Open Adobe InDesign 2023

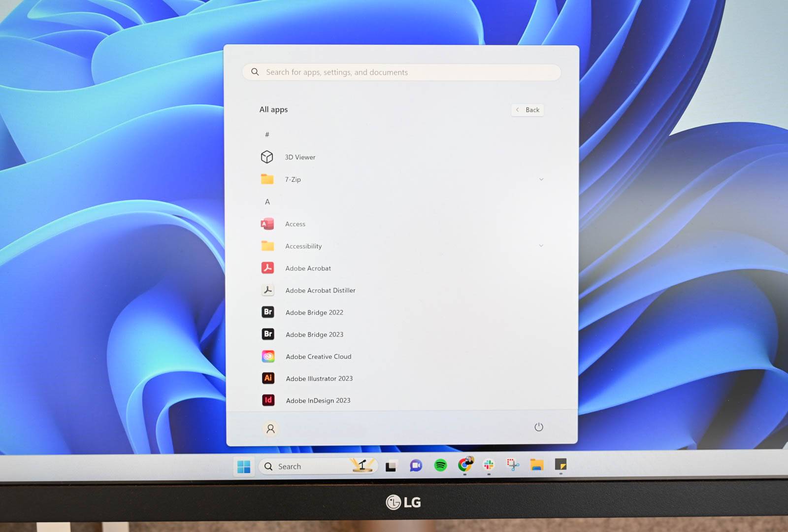pos(318,400)
